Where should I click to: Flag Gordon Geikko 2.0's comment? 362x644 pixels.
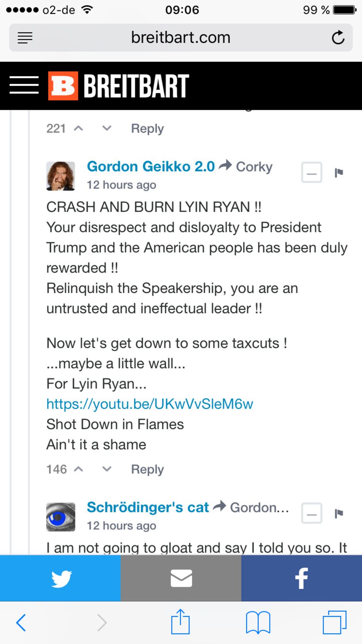click(339, 173)
